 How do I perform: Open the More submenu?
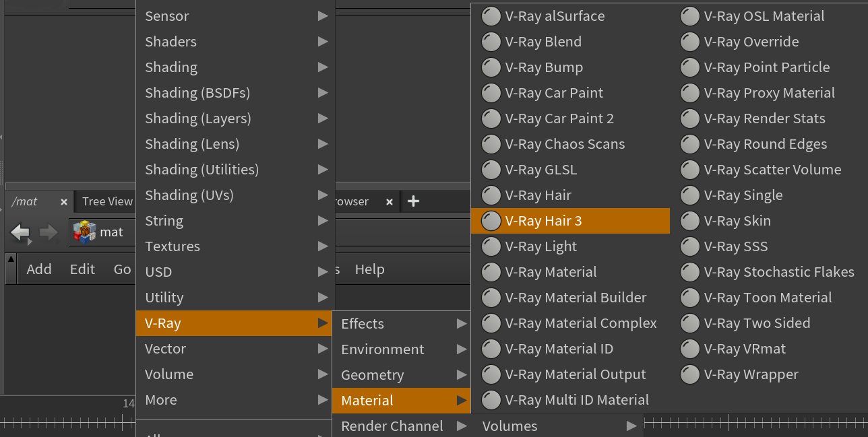coord(235,400)
